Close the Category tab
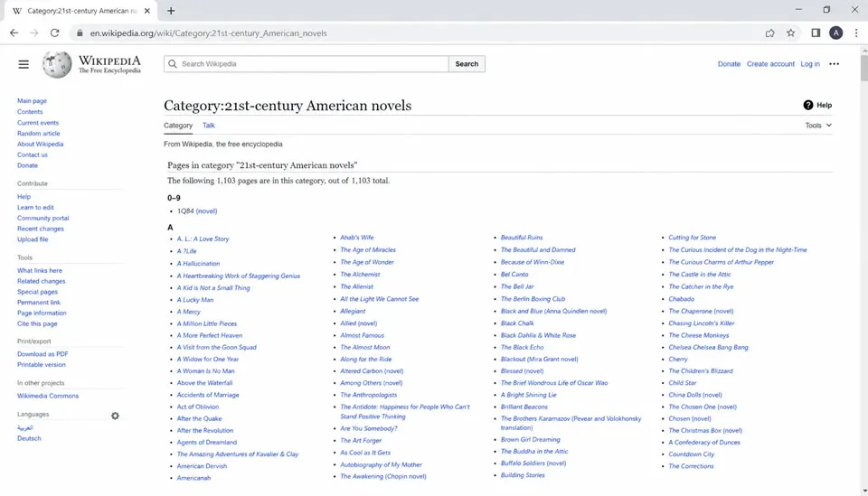The width and height of the screenshot is (868, 496). (x=147, y=11)
